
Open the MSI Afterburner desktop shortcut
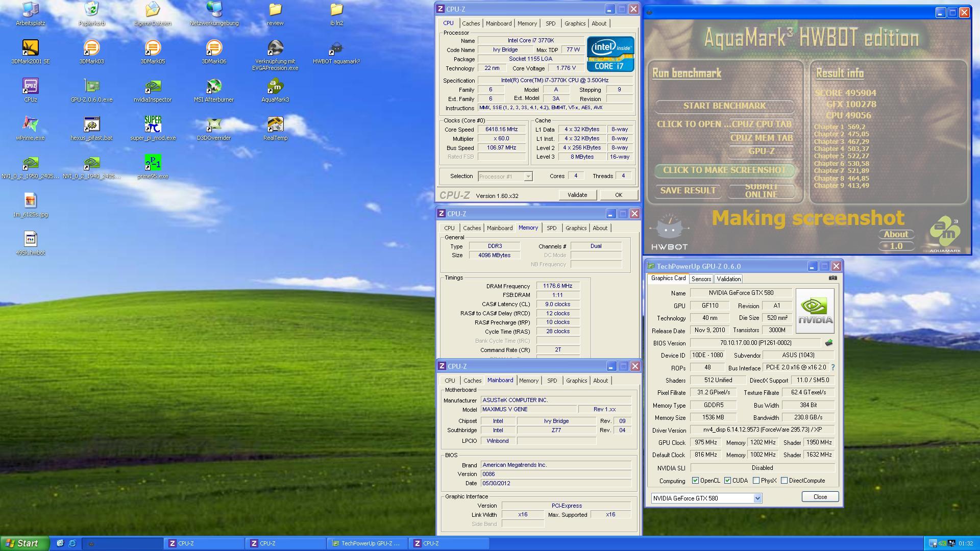coord(214,89)
